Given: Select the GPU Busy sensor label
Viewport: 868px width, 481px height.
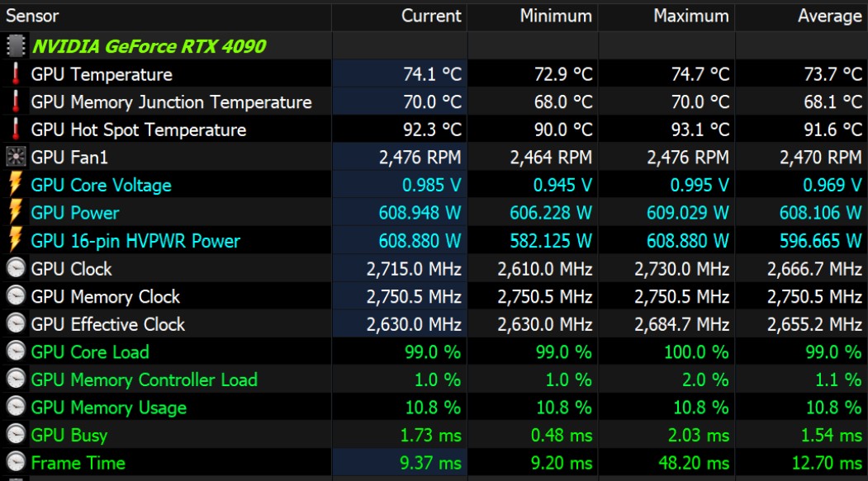Looking at the screenshot, I should pyautogui.click(x=69, y=435).
